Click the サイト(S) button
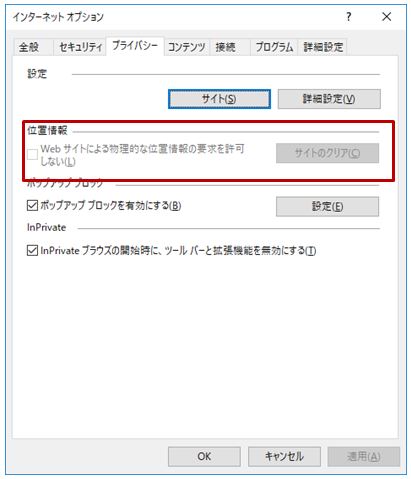411x479 pixels. [x=219, y=99]
